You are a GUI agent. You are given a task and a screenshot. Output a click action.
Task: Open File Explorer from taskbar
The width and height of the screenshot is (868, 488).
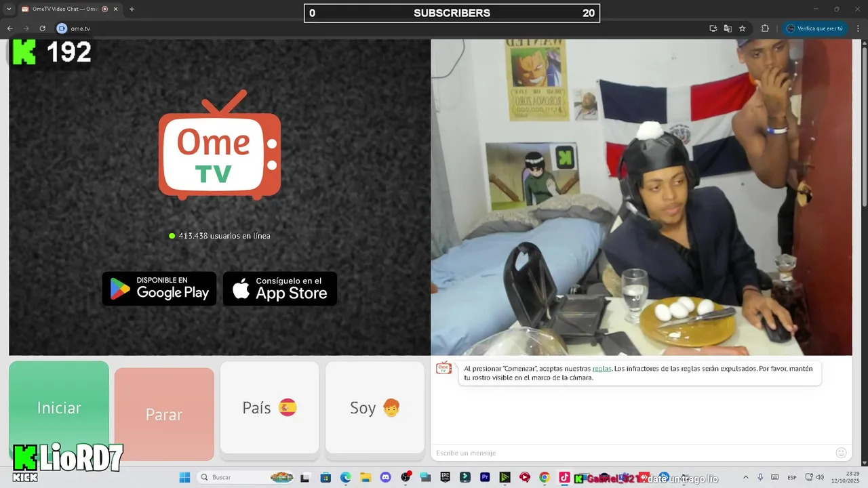[x=366, y=477]
